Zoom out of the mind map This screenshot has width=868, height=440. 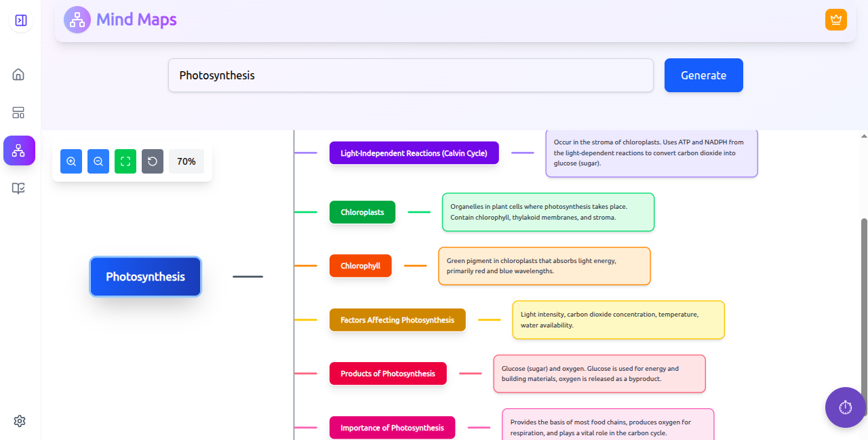pos(98,161)
